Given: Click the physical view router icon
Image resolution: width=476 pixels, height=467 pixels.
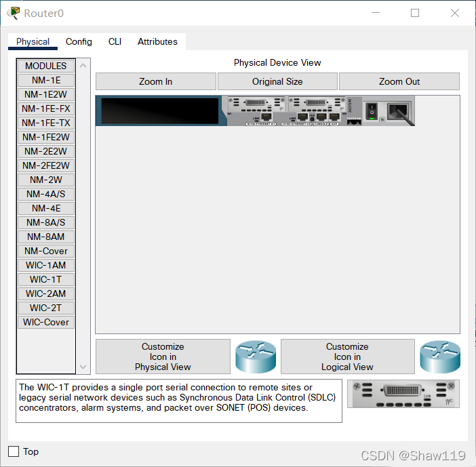Looking at the screenshot, I should pos(256,357).
